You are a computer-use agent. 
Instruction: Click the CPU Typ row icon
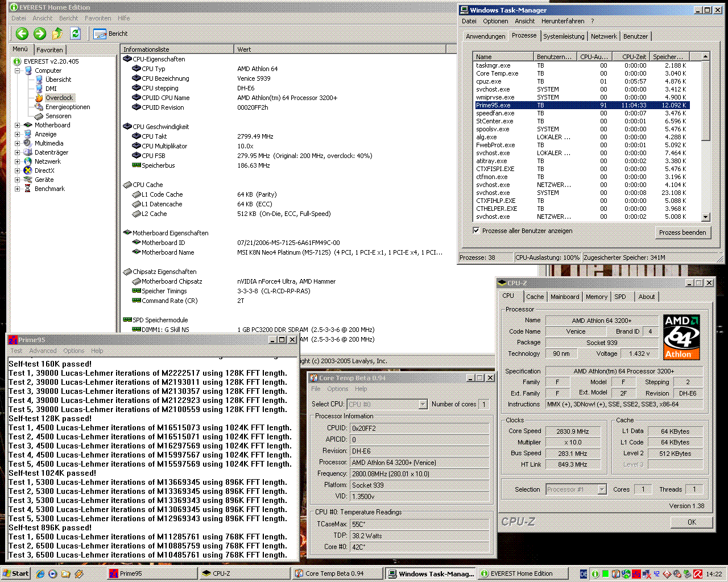click(136, 69)
